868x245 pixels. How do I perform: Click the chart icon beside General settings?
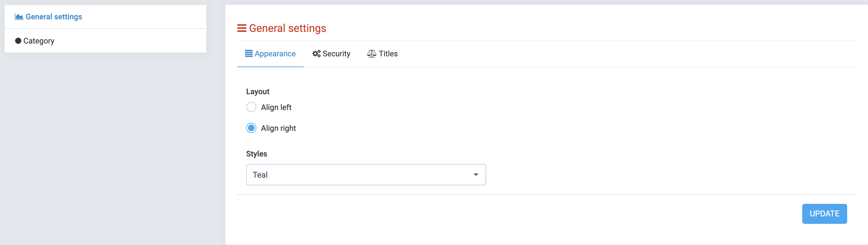[x=19, y=17]
